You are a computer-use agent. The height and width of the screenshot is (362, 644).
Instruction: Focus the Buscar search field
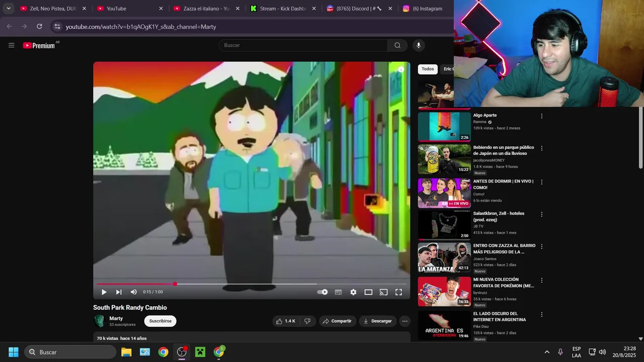click(x=303, y=45)
